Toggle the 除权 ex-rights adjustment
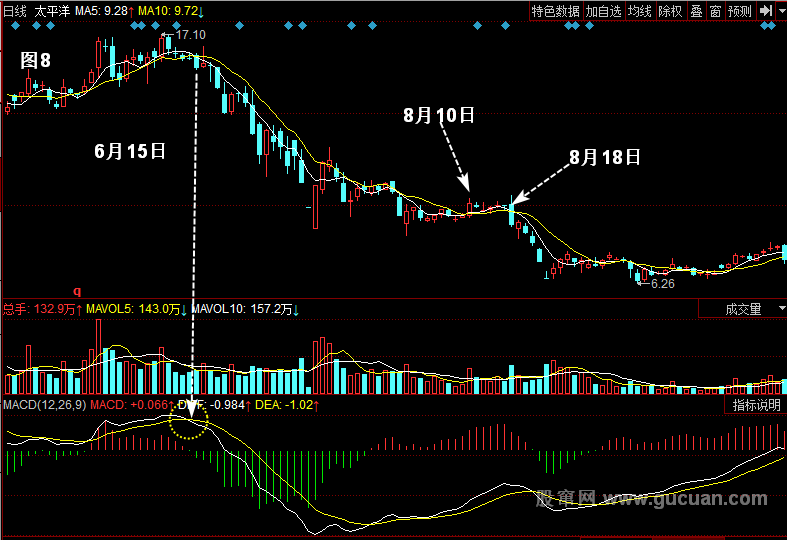Viewport: 787px width, 540px height. [x=670, y=11]
